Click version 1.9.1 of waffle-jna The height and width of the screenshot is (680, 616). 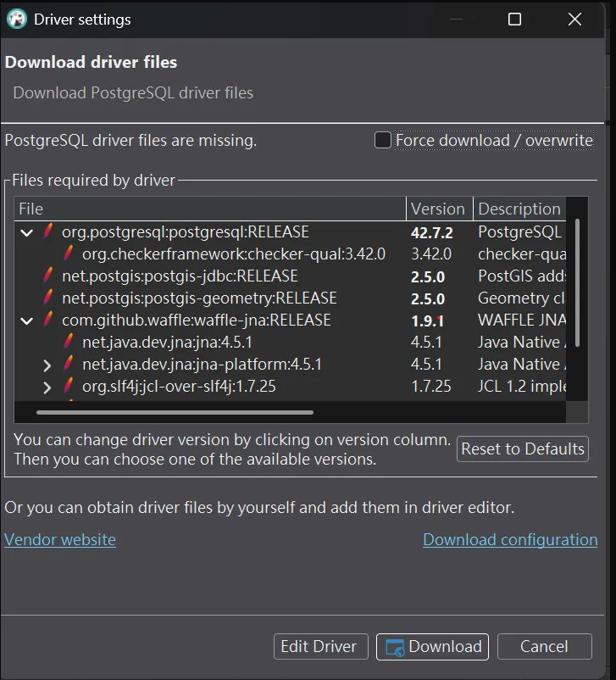427,320
